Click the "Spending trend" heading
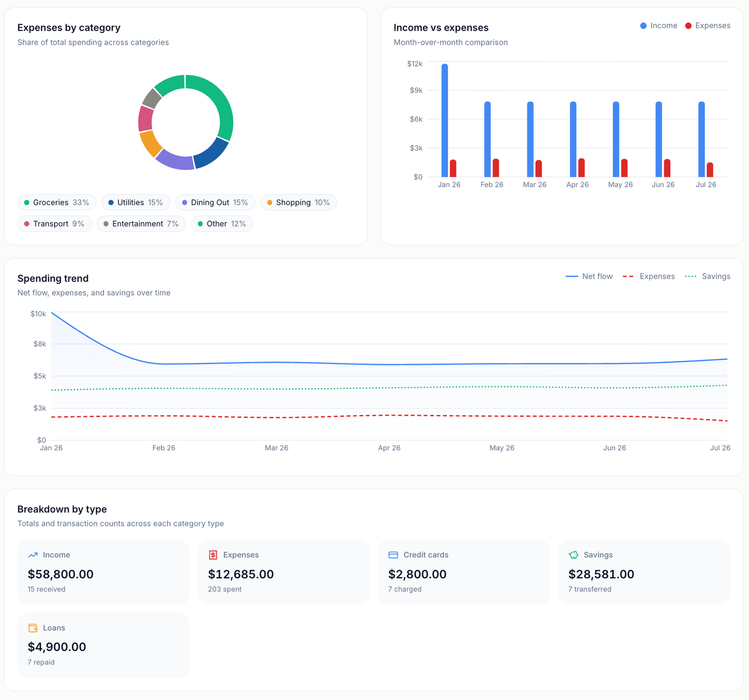 pos(53,278)
